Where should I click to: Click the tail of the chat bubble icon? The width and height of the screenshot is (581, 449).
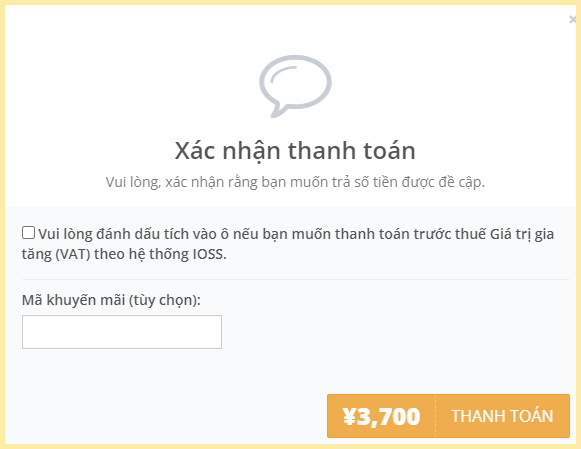coord(278,112)
